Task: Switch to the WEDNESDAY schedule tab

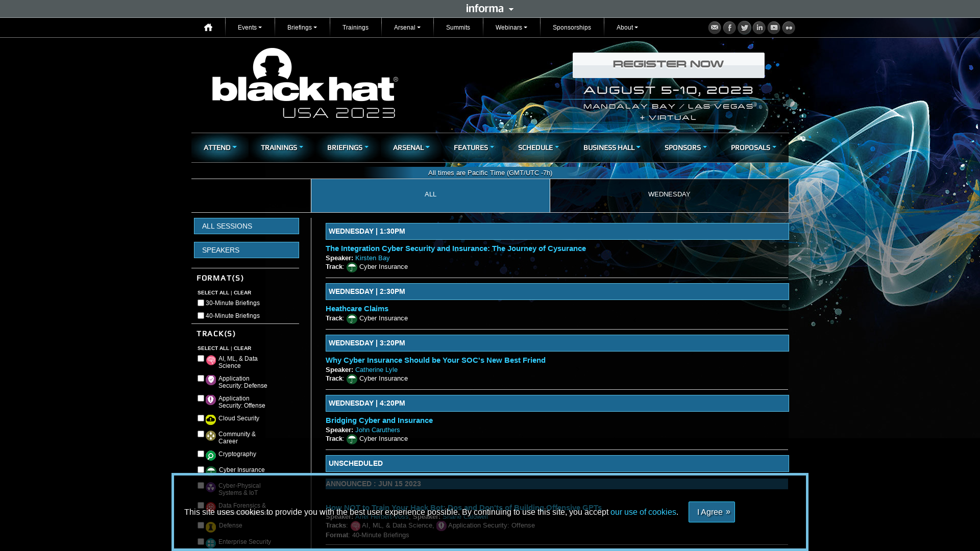Action: click(669, 195)
